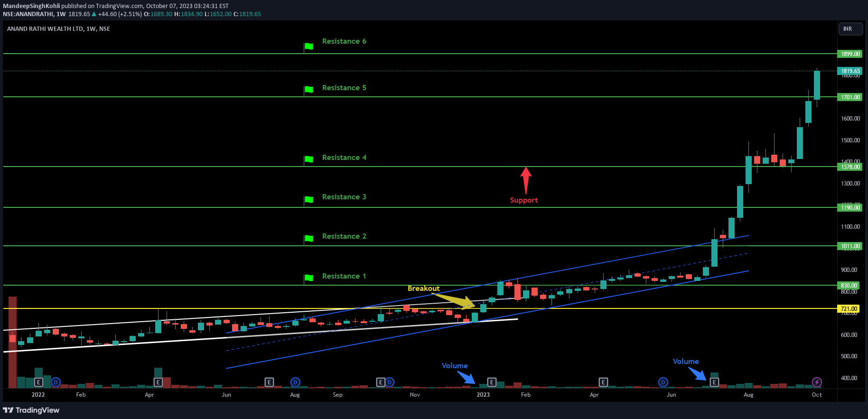Click the Nov label on the time axis

click(415, 395)
